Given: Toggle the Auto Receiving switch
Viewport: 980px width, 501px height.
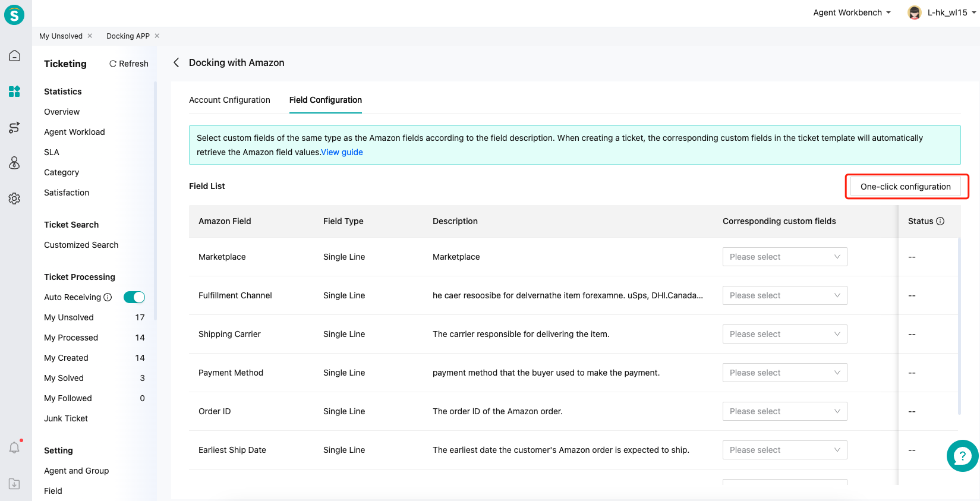Looking at the screenshot, I should (134, 297).
